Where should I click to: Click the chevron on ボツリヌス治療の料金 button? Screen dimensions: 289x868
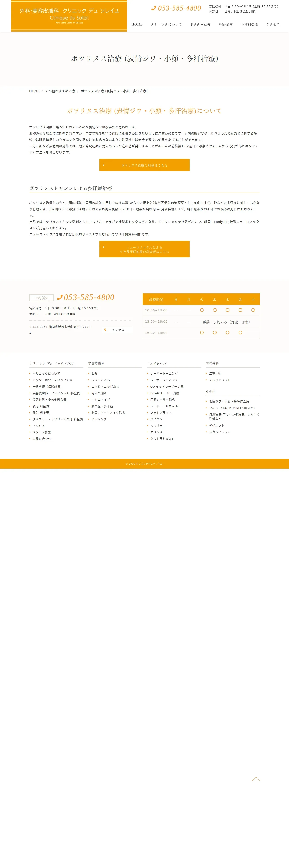[x=104, y=165]
